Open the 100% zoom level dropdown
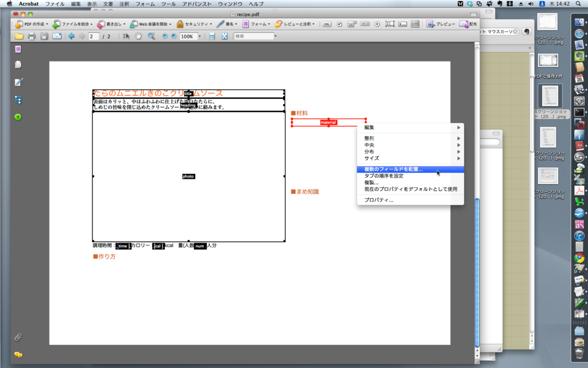 click(200, 36)
